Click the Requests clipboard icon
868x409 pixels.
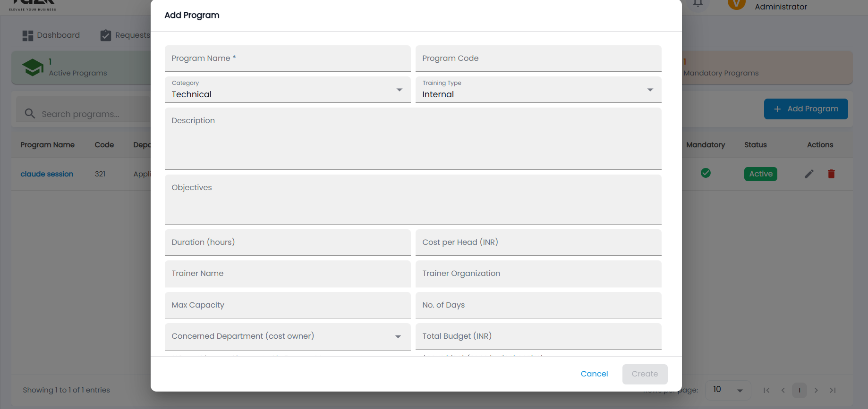coord(106,35)
